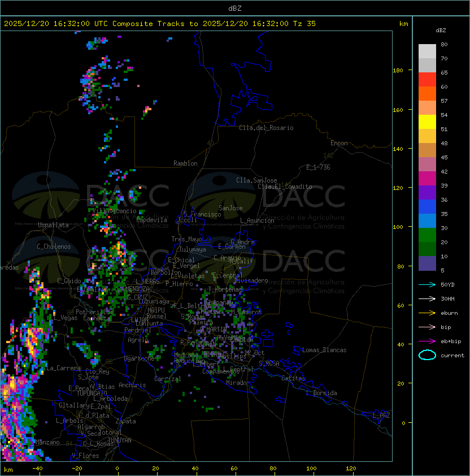This screenshot has height=476, width=470.
Task: Click the 'Tulumaya' map label
Action: (x=193, y=249)
